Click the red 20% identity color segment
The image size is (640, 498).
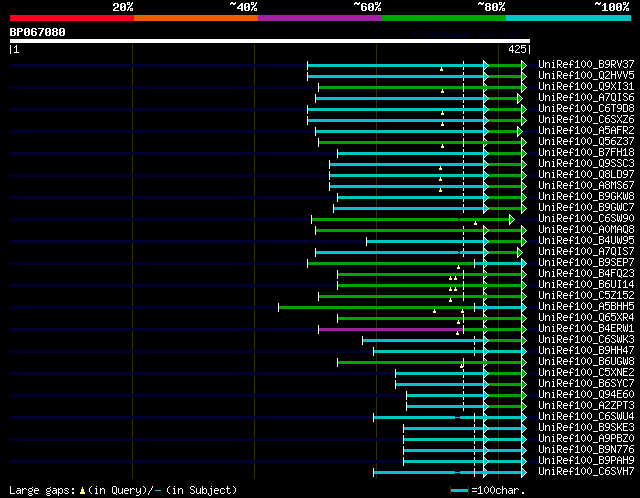[x=72, y=18]
